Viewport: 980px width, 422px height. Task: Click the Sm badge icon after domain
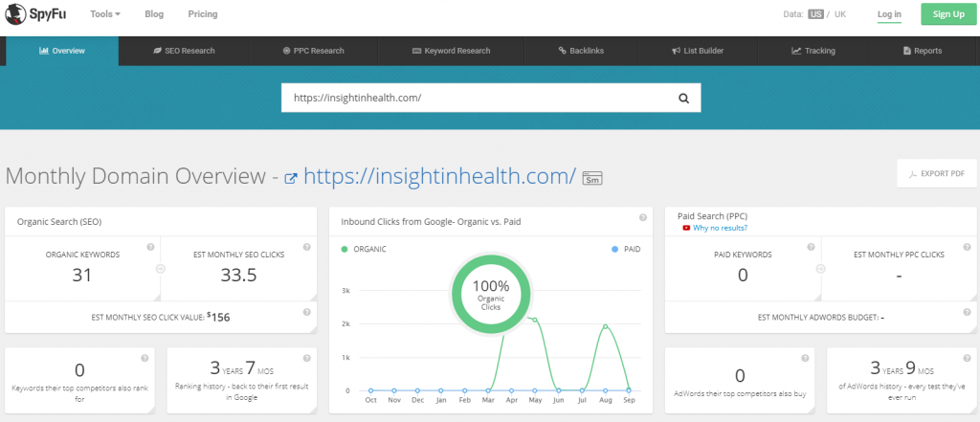tap(591, 178)
